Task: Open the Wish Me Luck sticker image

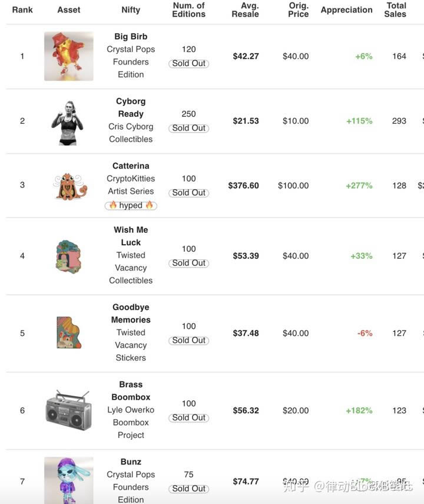Action: 68,256
